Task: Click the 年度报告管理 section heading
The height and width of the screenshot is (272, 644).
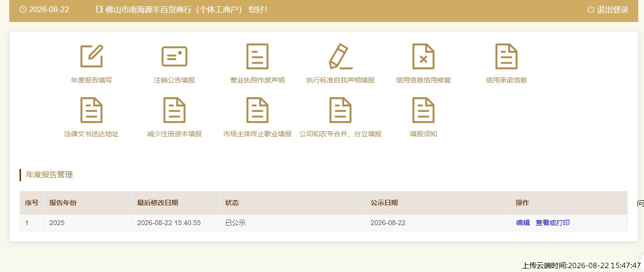Action: (x=49, y=175)
